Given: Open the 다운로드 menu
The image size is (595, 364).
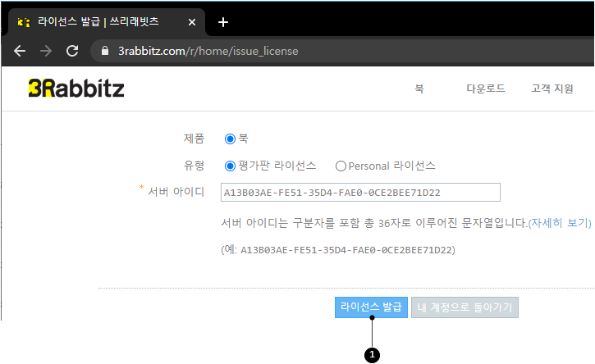Looking at the screenshot, I should click(486, 89).
